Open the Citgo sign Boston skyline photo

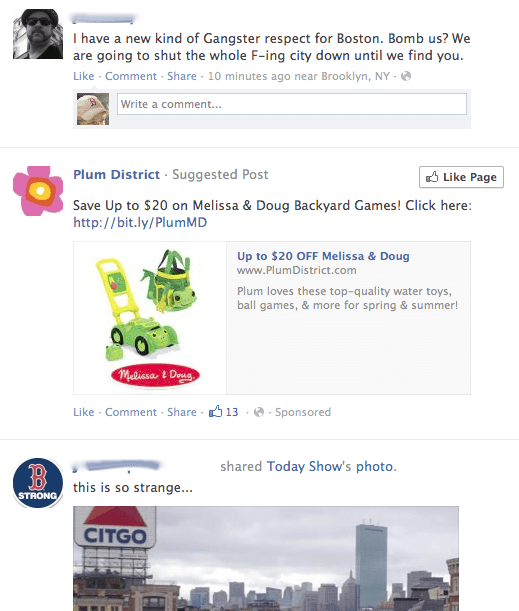(266, 558)
